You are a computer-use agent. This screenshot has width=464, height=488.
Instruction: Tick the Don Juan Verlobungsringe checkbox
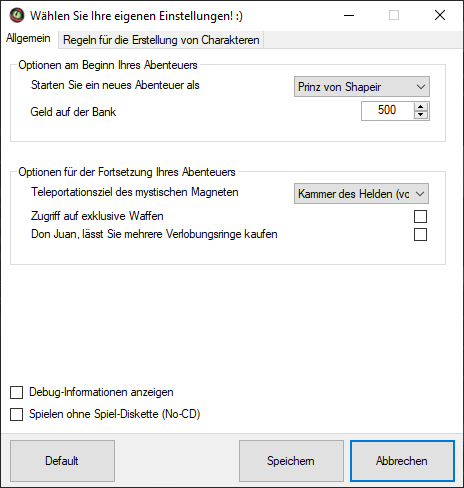[x=420, y=234]
